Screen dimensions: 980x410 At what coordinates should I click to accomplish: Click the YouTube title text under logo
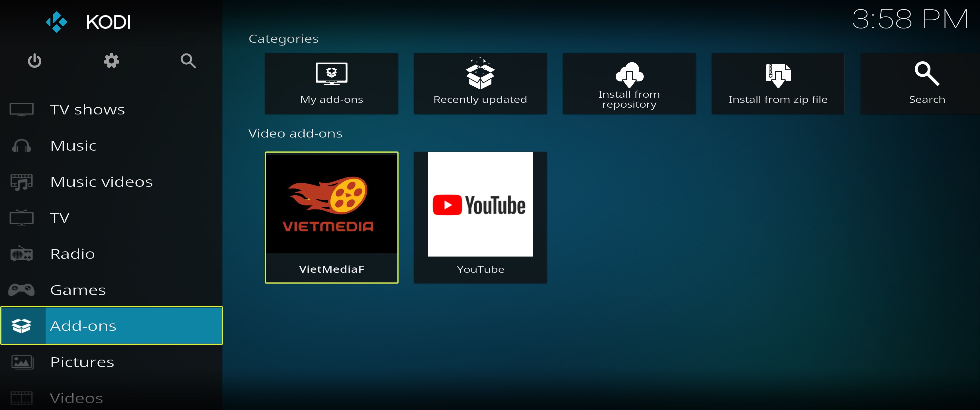click(x=481, y=269)
